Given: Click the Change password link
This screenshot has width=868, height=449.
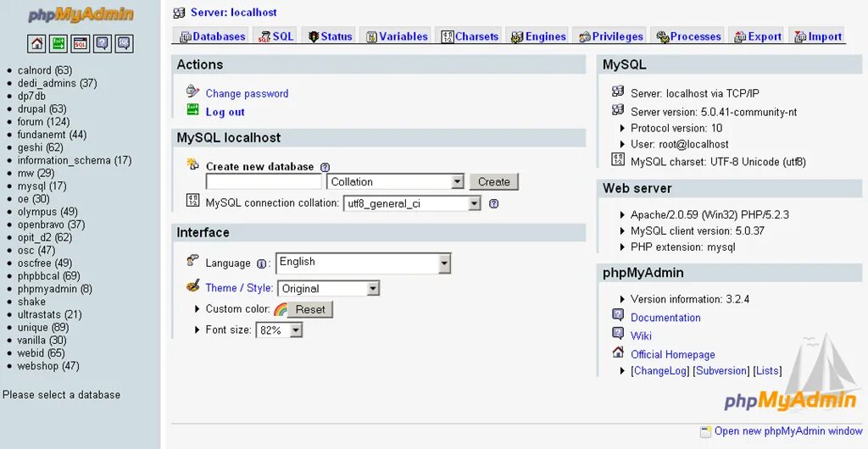Looking at the screenshot, I should (247, 93).
